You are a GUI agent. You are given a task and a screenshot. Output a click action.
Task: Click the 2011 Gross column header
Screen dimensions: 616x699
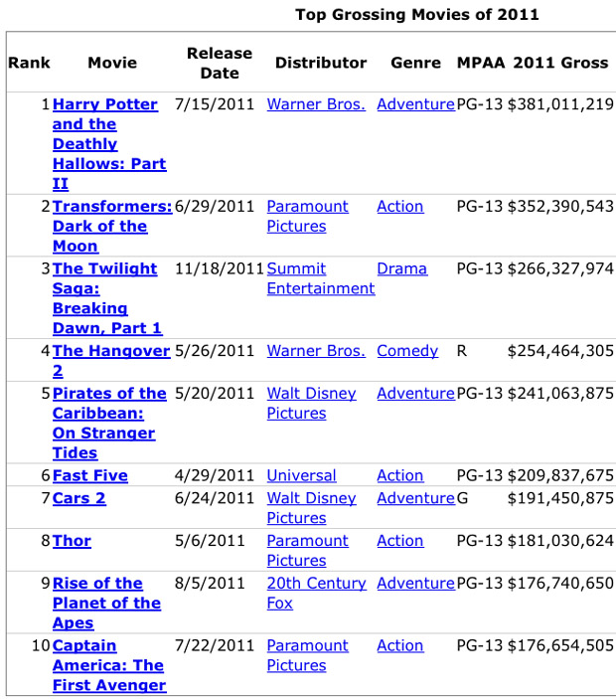tap(560, 63)
